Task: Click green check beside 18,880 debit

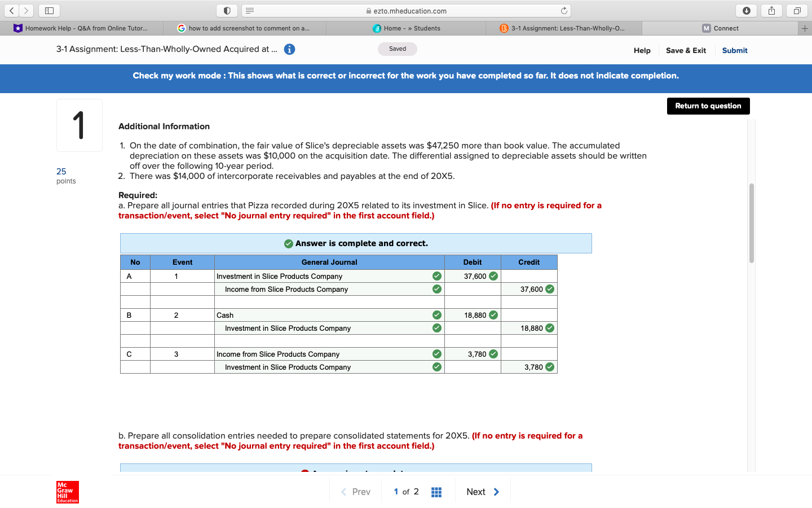Action: (x=493, y=315)
